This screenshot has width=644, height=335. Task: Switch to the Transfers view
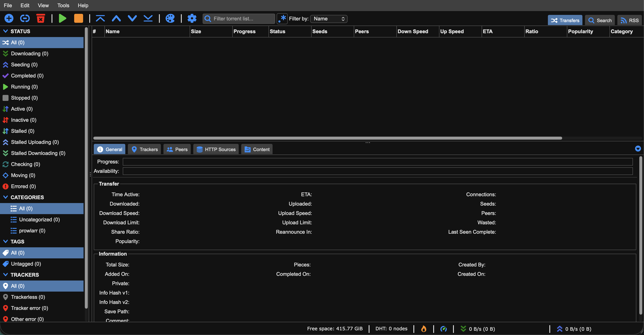[x=565, y=20]
